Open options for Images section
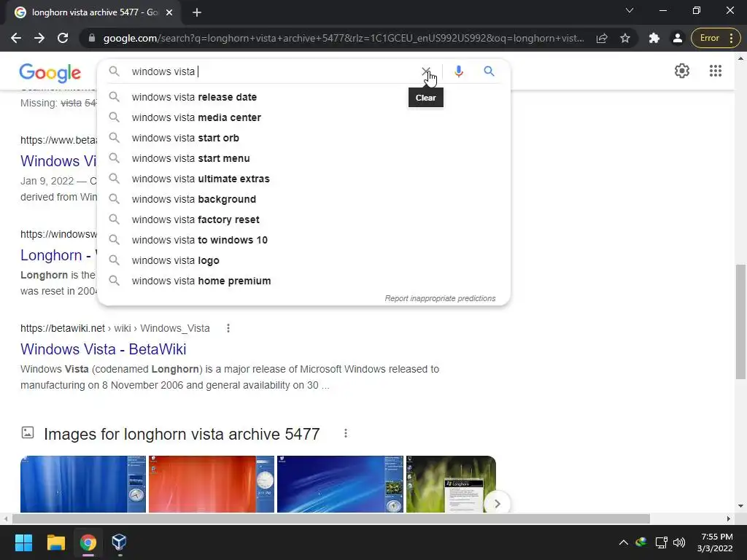 pyautogui.click(x=345, y=433)
